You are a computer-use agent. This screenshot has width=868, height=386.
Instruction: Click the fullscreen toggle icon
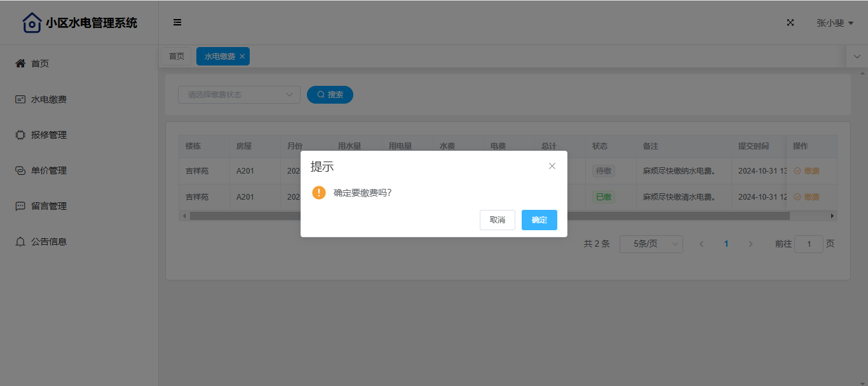click(x=790, y=22)
